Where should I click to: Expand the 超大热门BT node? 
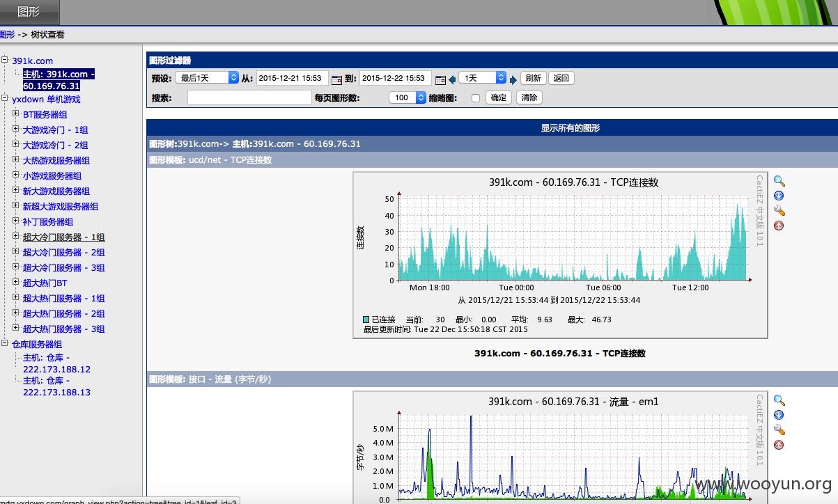[15, 282]
